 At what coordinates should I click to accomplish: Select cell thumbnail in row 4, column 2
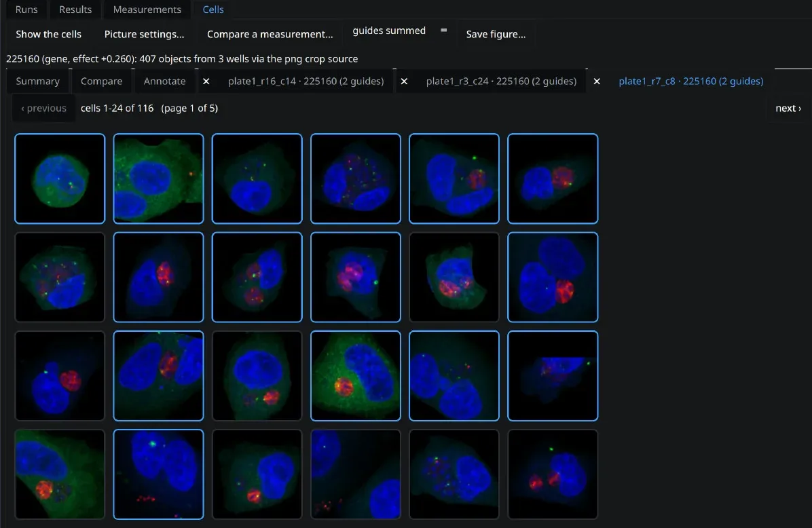(x=158, y=474)
